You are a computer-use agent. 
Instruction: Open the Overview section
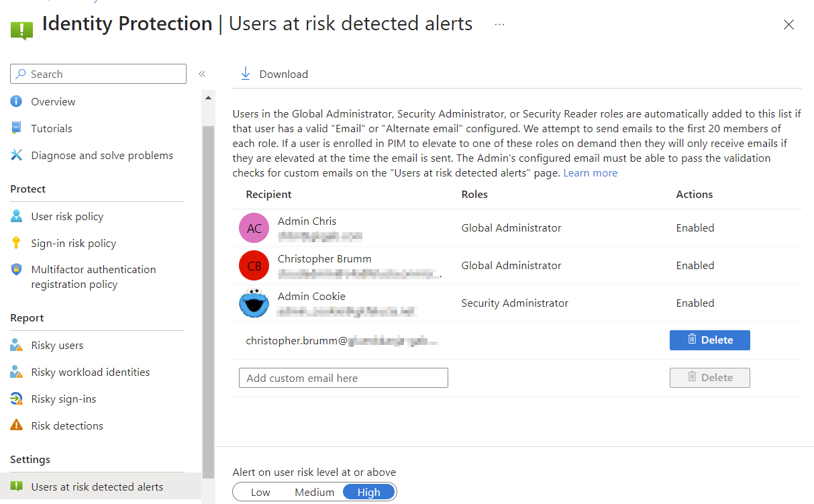pos(53,101)
